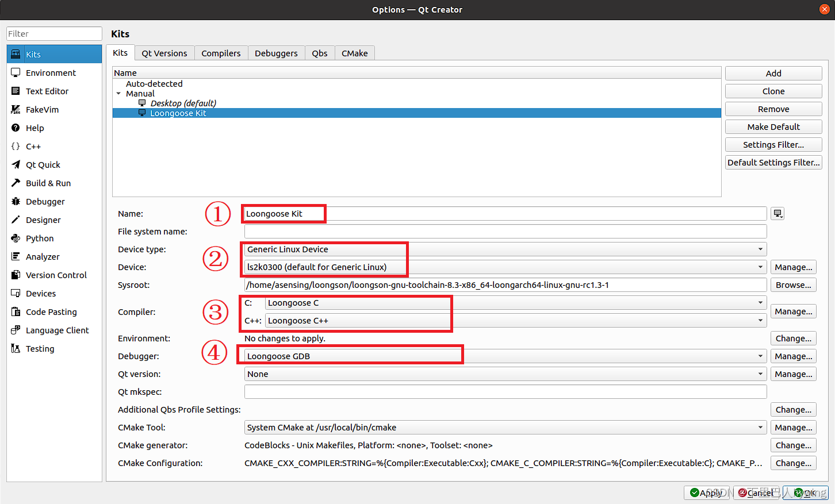Click Change... next to Environment

[794, 338]
